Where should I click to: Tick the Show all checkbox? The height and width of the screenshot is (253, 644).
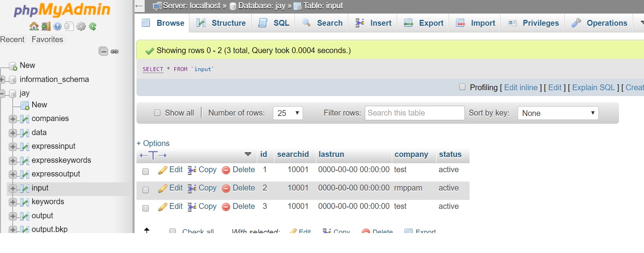coord(157,113)
